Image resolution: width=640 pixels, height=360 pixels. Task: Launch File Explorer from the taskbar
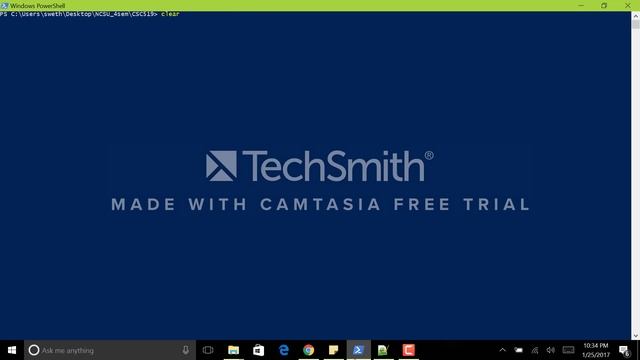pyautogui.click(x=233, y=350)
